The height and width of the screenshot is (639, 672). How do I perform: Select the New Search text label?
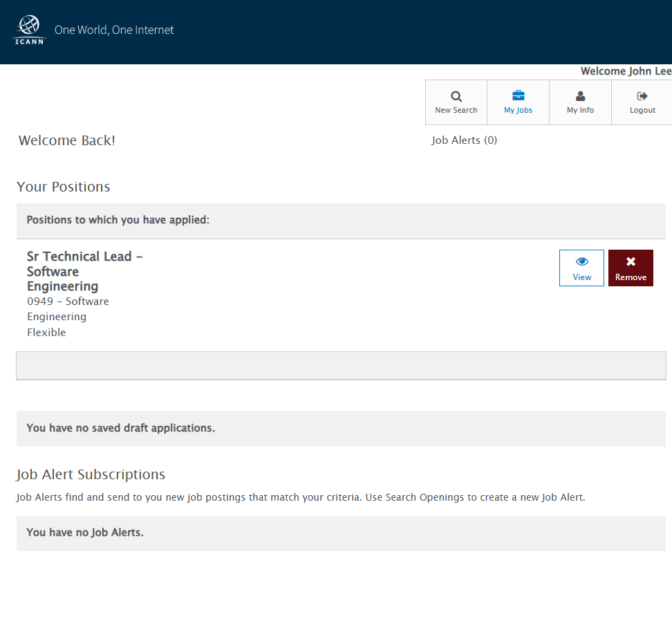pos(456,111)
